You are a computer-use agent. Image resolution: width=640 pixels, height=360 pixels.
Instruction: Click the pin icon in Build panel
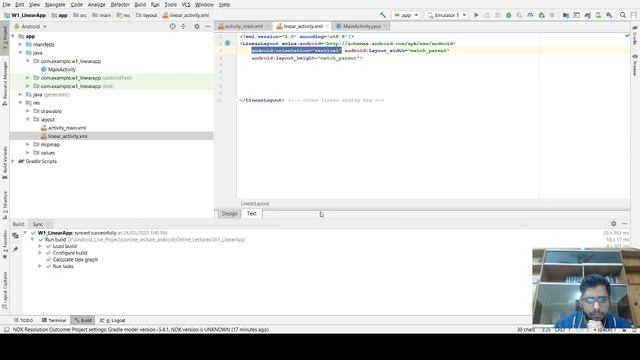16,249
